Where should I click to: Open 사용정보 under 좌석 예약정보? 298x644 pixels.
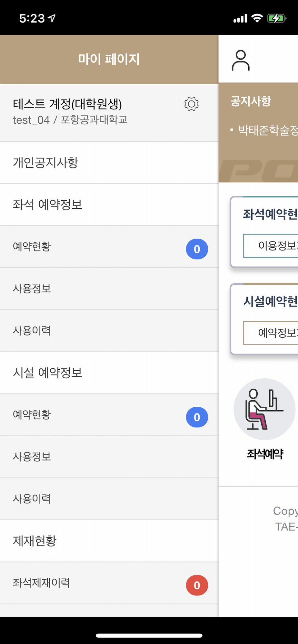[109, 289]
